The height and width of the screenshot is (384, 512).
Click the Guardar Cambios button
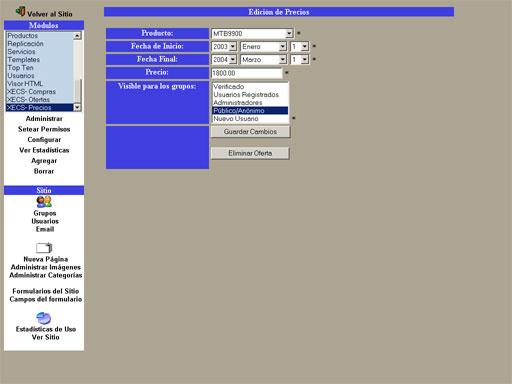(250, 132)
